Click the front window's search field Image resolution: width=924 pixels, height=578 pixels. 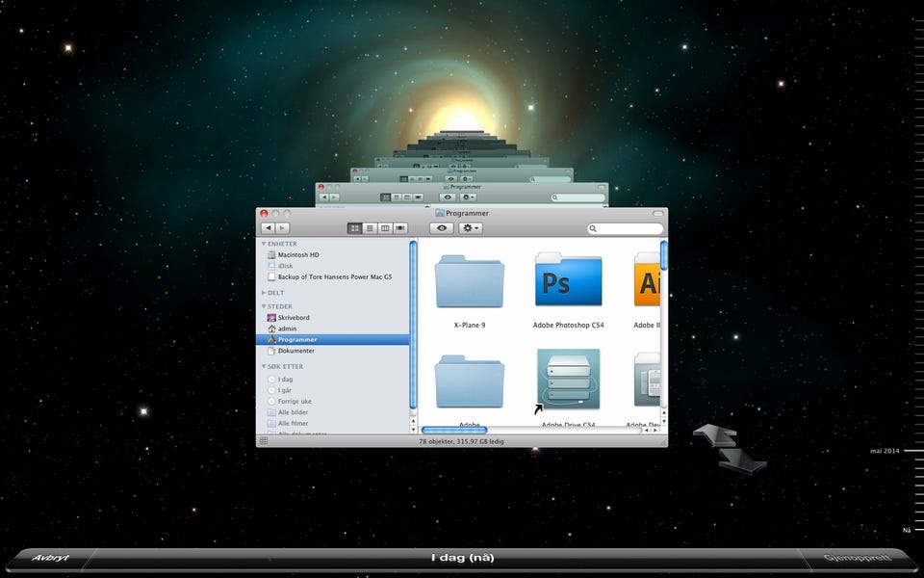click(x=626, y=228)
